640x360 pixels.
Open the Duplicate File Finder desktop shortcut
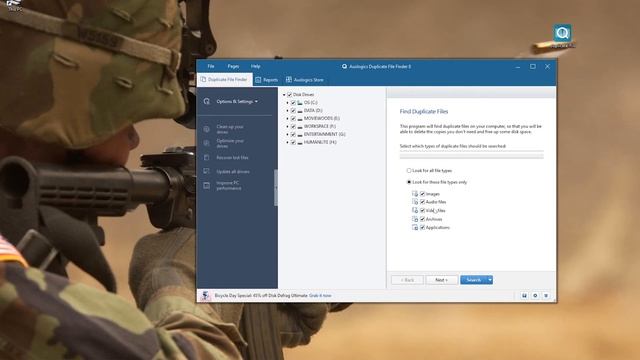[x=562, y=35]
